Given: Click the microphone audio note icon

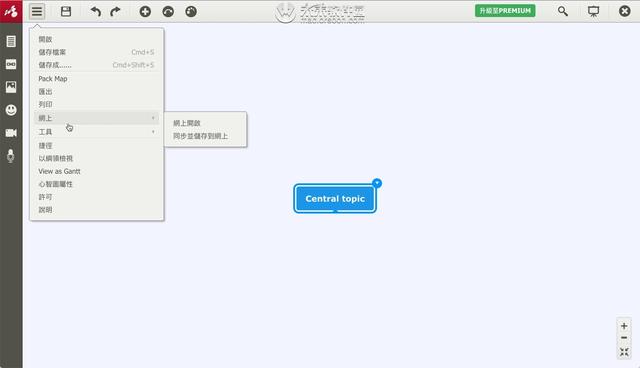Looking at the screenshot, I should click(x=11, y=156).
